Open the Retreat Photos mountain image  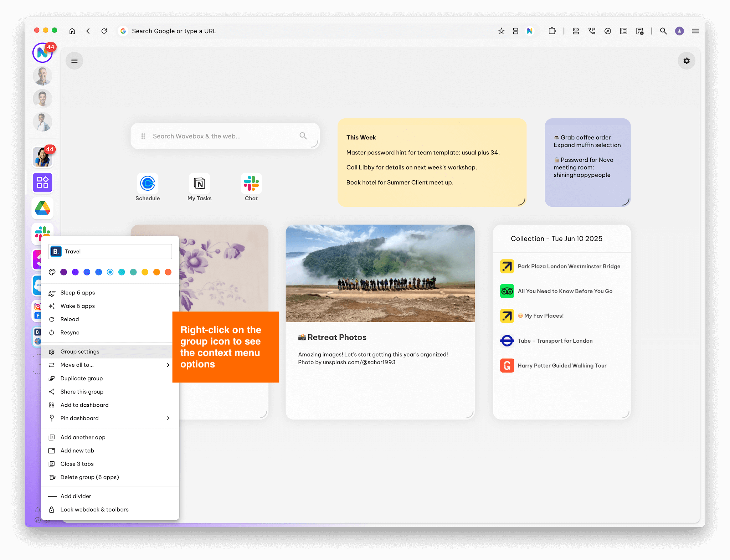[380, 273]
